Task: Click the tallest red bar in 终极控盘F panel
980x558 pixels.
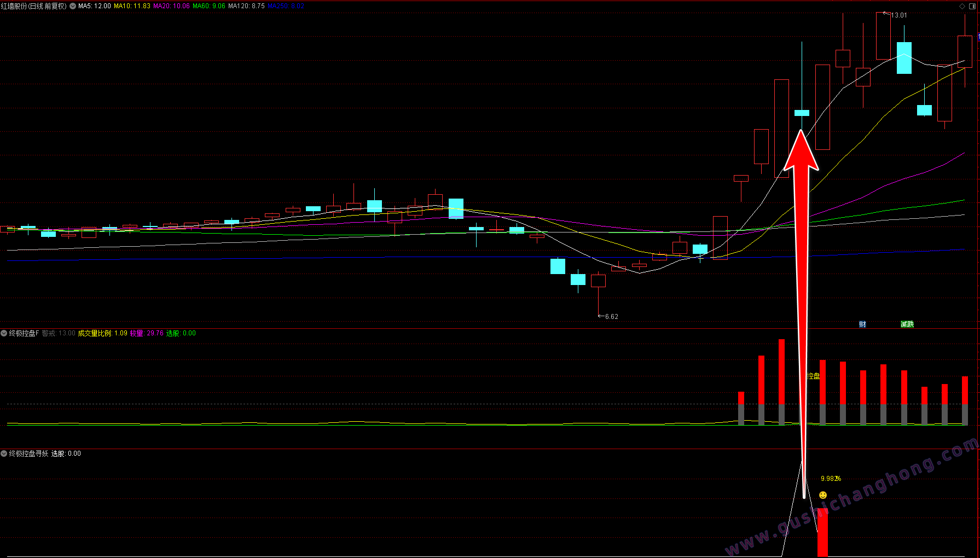Action: pos(781,382)
